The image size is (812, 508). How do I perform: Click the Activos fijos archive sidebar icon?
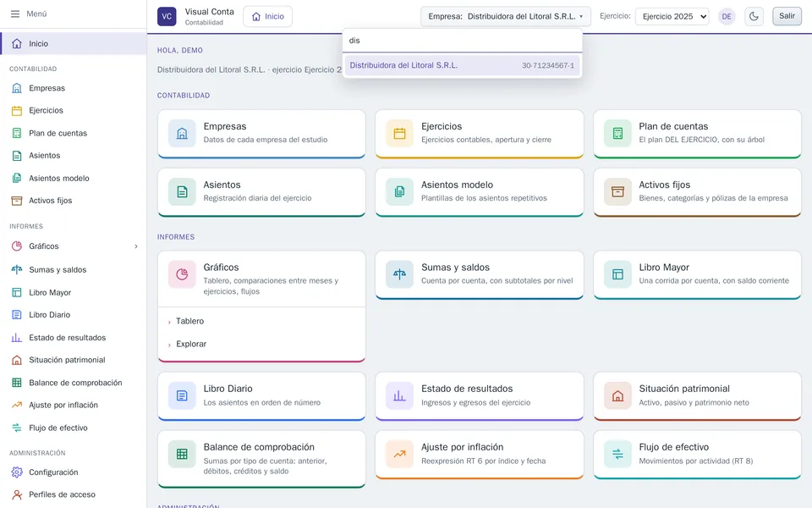point(17,201)
